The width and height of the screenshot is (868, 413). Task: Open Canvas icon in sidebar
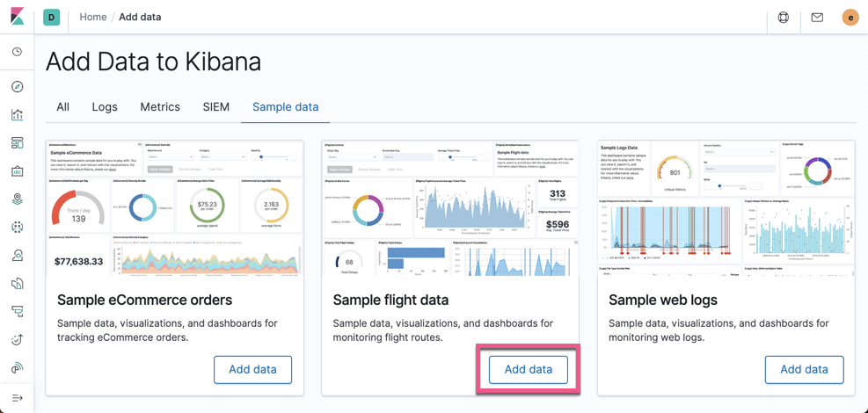18,171
